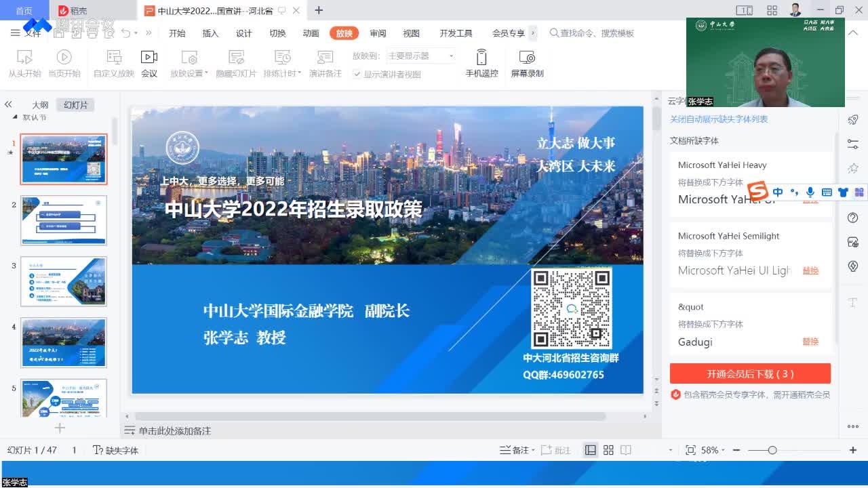The image size is (868, 488).
Task: Click the 缺失字体 status bar button
Action: pyautogui.click(x=115, y=450)
